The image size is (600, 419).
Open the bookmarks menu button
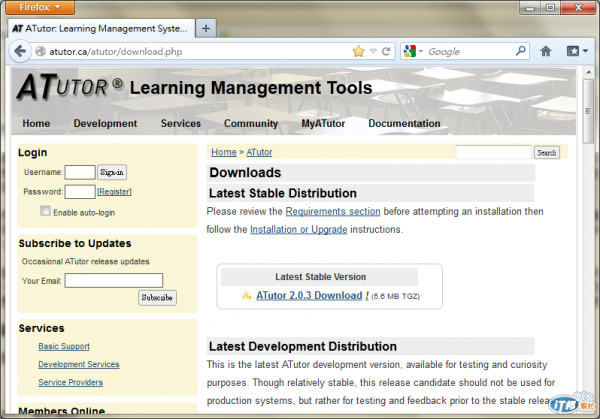pos(577,51)
